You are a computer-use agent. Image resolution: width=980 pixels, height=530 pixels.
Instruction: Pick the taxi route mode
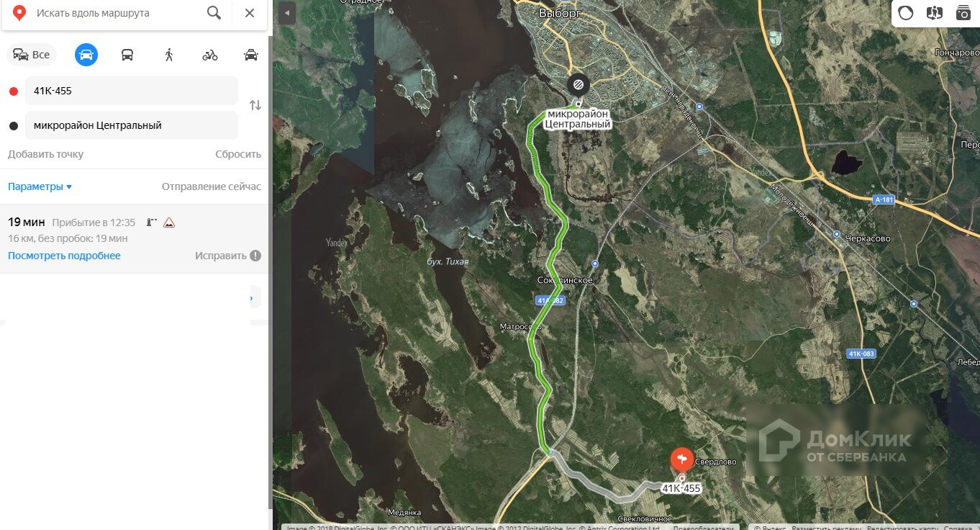pos(251,55)
